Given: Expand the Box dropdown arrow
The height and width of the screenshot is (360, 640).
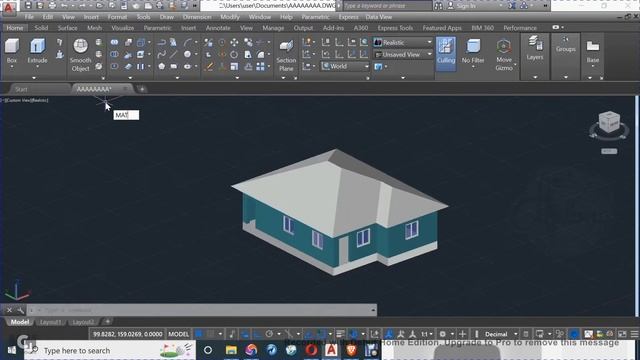Looking at the screenshot, I should (x=12, y=67).
